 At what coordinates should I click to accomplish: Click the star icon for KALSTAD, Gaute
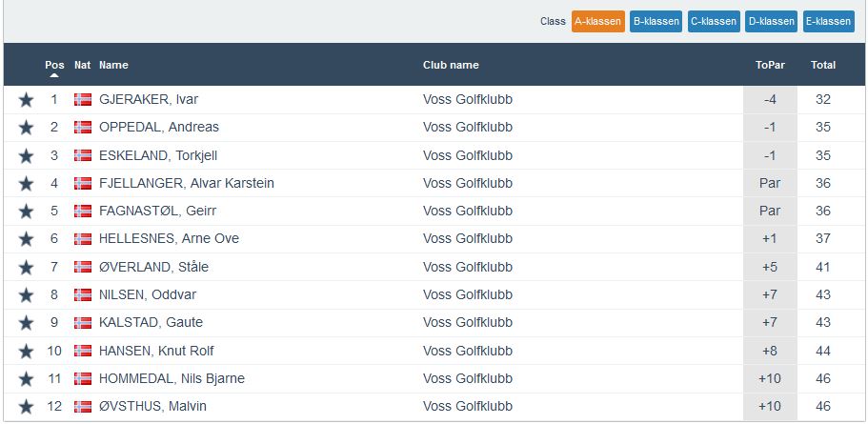point(26,323)
